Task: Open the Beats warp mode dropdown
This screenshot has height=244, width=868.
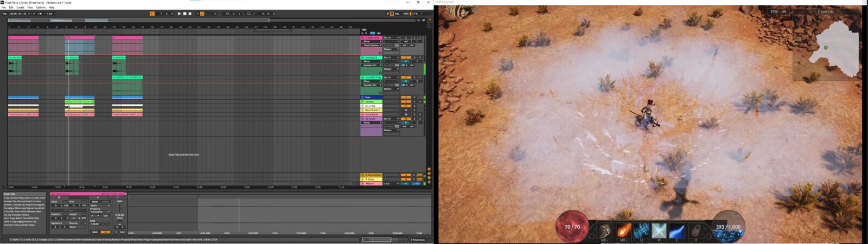Action: pos(100,206)
